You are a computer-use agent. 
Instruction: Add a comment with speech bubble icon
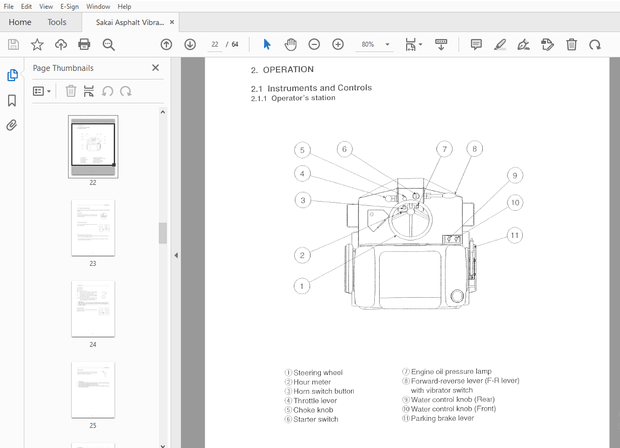[x=476, y=44]
